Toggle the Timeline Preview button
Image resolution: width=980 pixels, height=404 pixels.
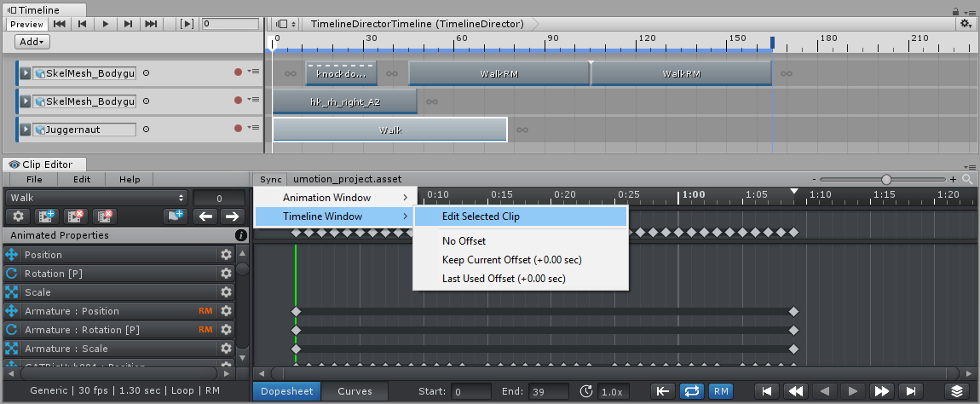26,24
